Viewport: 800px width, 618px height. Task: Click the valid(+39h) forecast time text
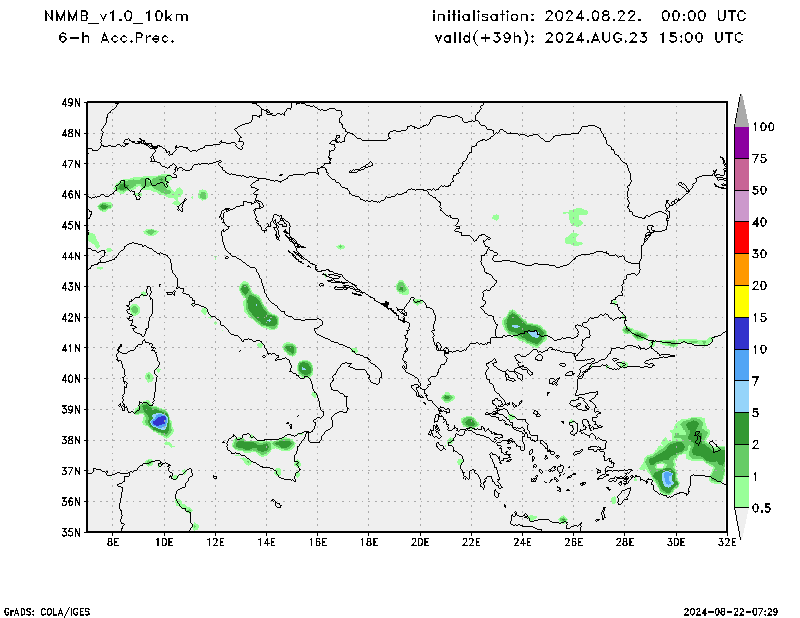(588, 38)
